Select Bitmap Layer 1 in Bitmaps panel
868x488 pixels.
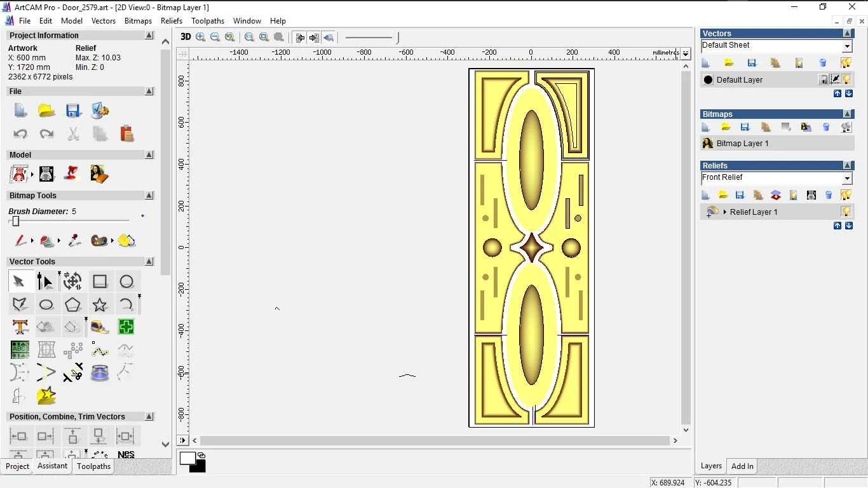point(742,144)
